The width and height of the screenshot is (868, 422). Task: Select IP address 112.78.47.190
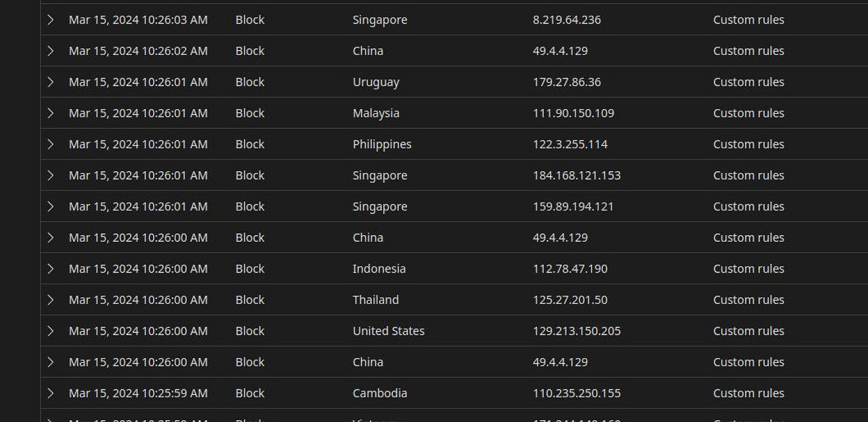[x=570, y=269]
